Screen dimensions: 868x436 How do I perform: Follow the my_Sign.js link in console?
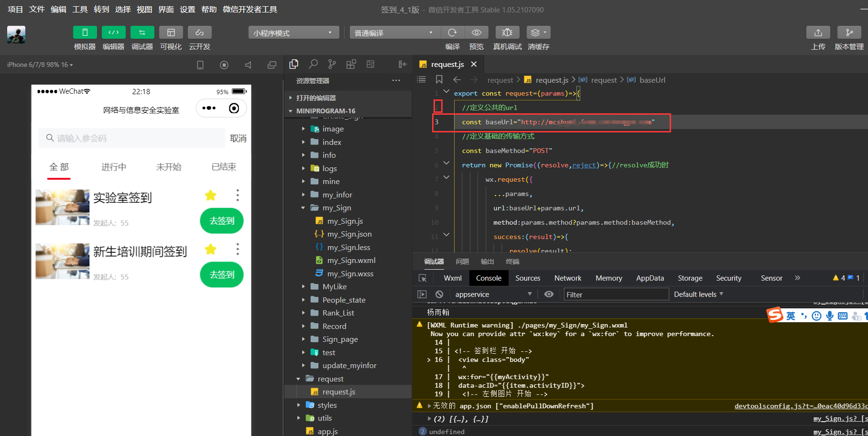coord(838,418)
